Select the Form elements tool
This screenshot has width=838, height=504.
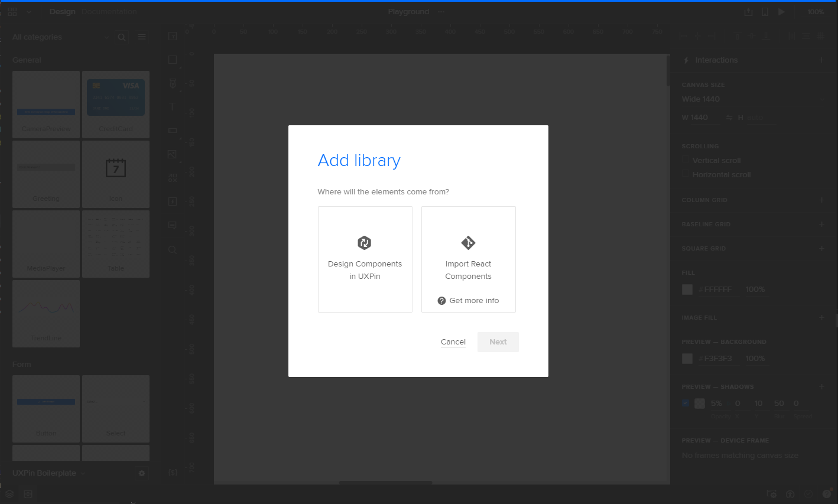172,178
